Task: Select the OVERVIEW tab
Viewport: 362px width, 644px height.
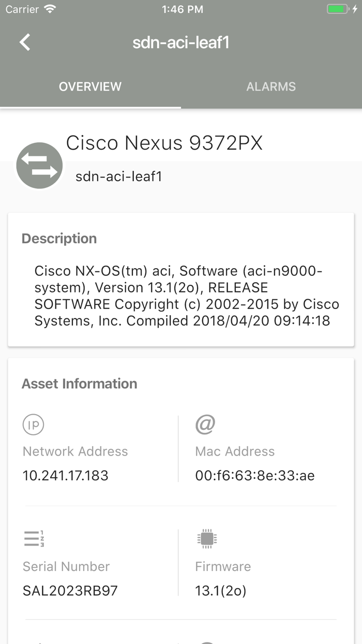Action: click(x=90, y=86)
